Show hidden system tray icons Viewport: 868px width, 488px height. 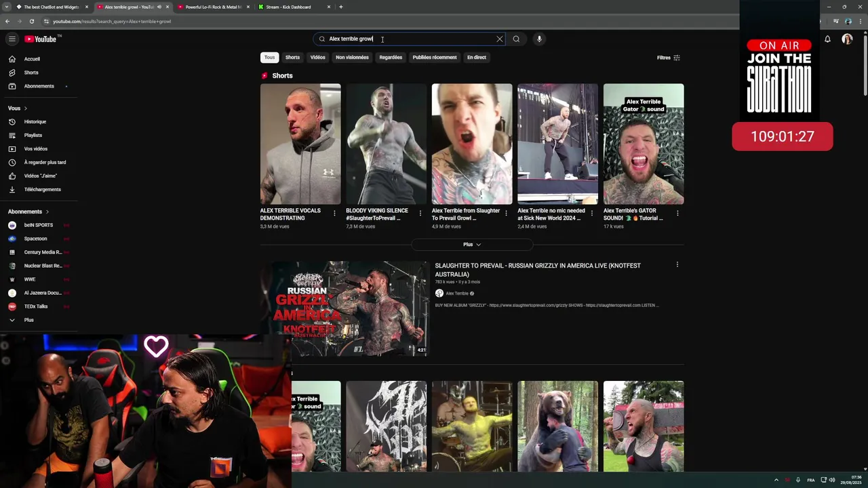[x=776, y=480]
